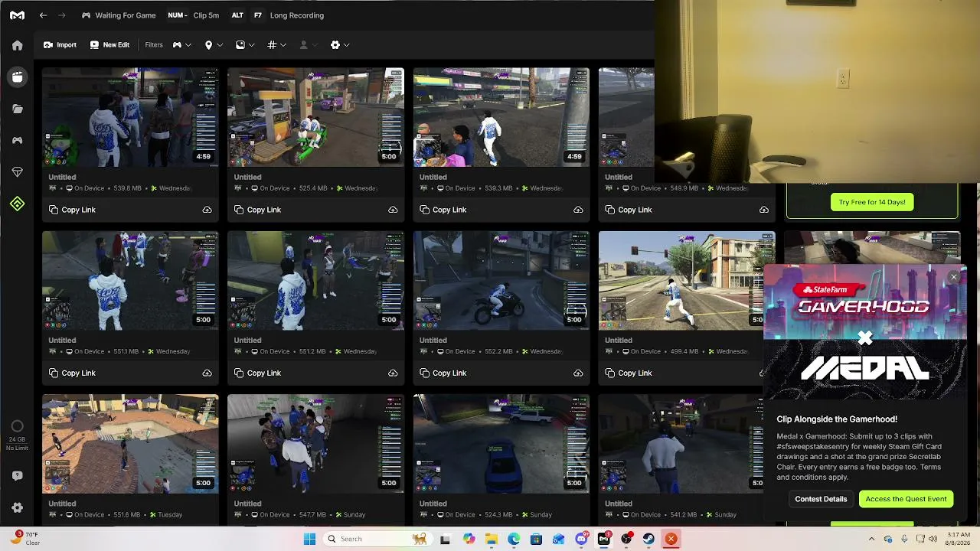This screenshot has height=551, width=980.
Task: Show hidden system tray icons
Action: coord(871,539)
